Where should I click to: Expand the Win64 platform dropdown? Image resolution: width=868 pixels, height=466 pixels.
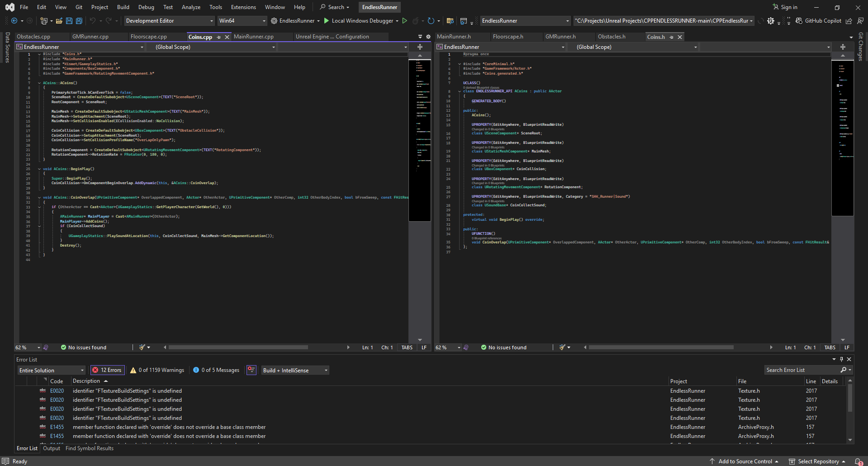[242, 21]
